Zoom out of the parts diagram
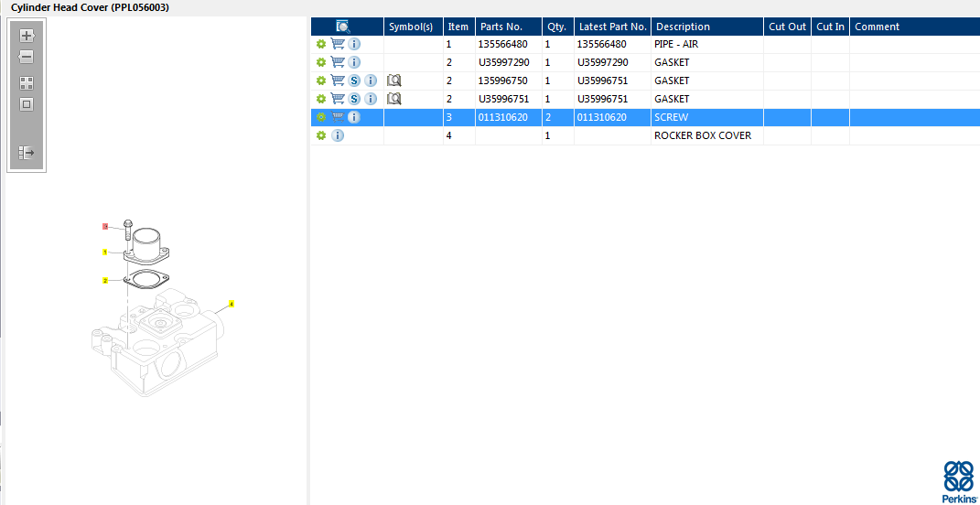 tap(27, 57)
